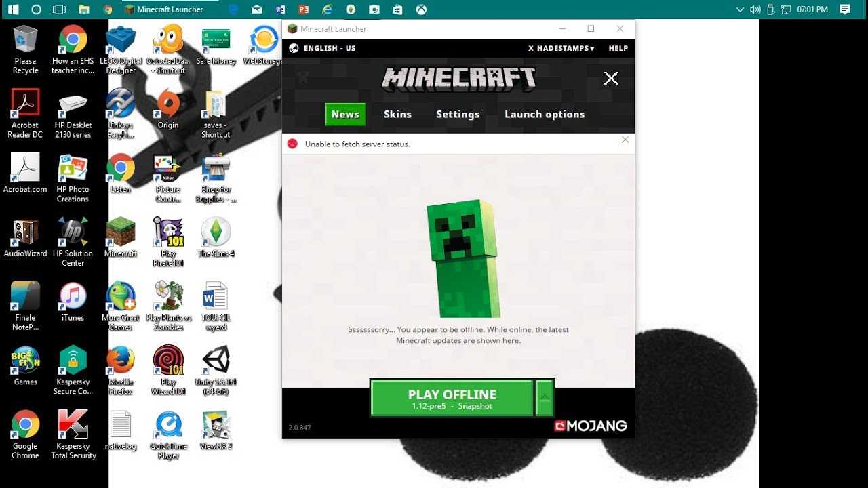Select the nativelog text file on the desktop
Viewport: 868px width, 488px height.
click(121, 430)
